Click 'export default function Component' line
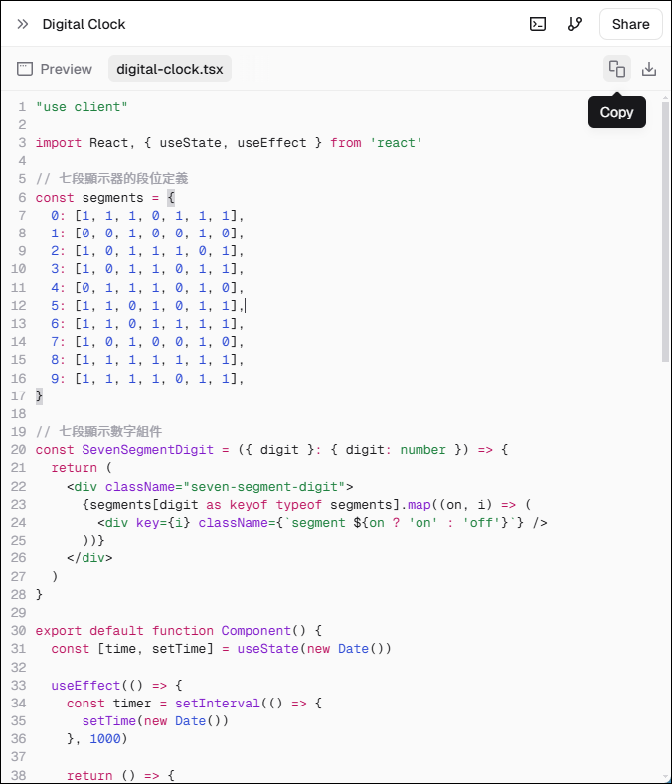The width and height of the screenshot is (672, 784). (x=179, y=631)
